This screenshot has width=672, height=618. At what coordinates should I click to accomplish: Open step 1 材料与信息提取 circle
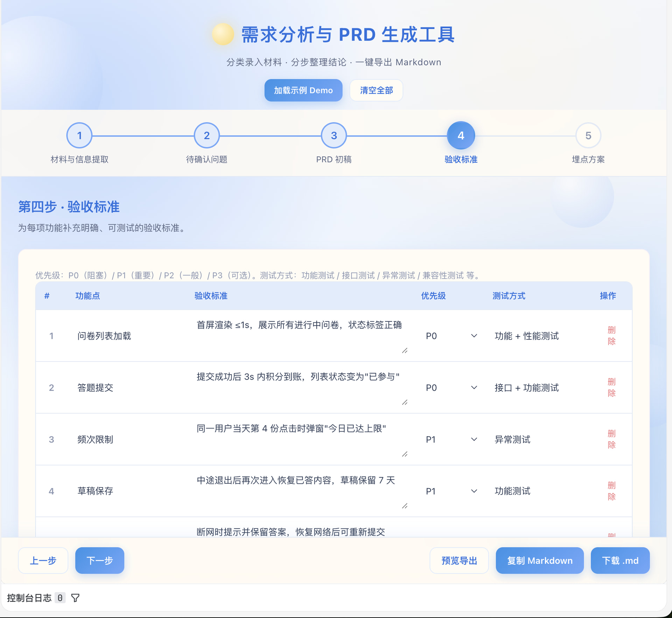coord(79,135)
